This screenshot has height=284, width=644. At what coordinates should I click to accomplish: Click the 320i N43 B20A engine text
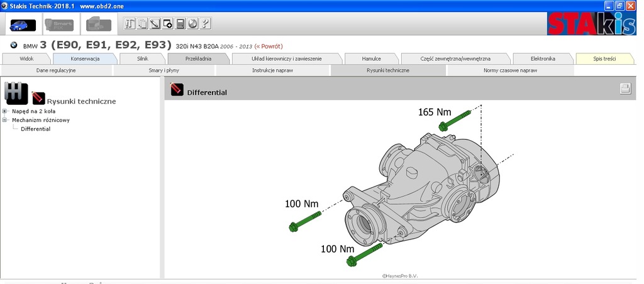pos(197,46)
